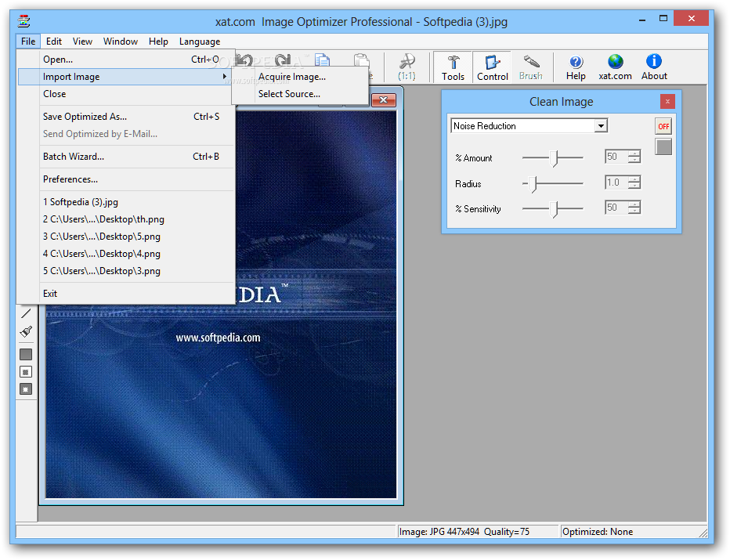Viewport: 730px width, 560px height.
Task: Choose Exit from the File menu
Action: [x=125, y=294]
